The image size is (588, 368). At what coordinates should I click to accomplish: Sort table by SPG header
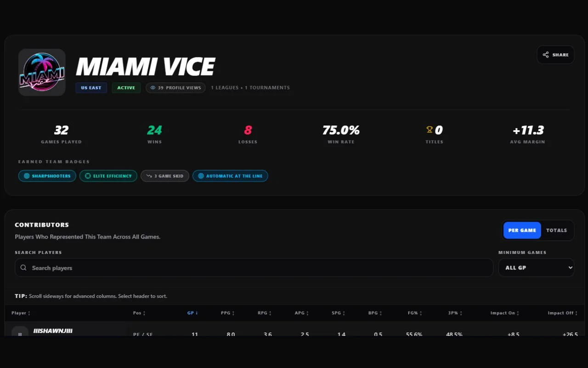pyautogui.click(x=339, y=313)
